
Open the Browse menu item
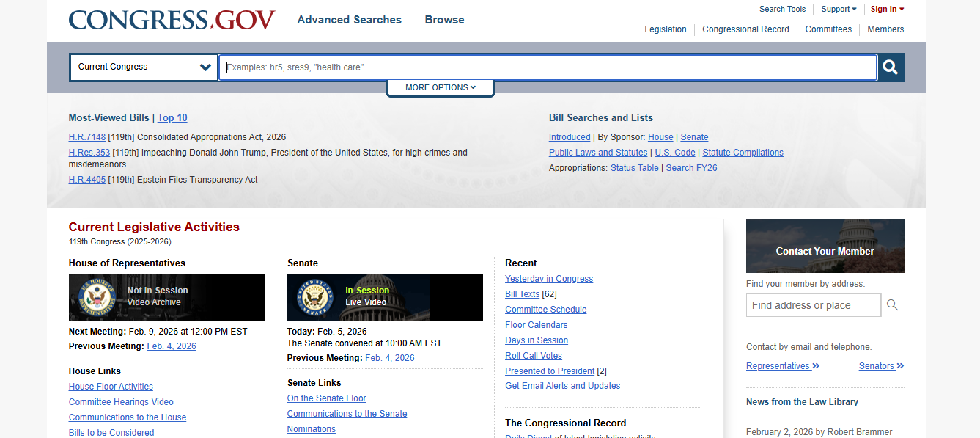[x=444, y=20]
